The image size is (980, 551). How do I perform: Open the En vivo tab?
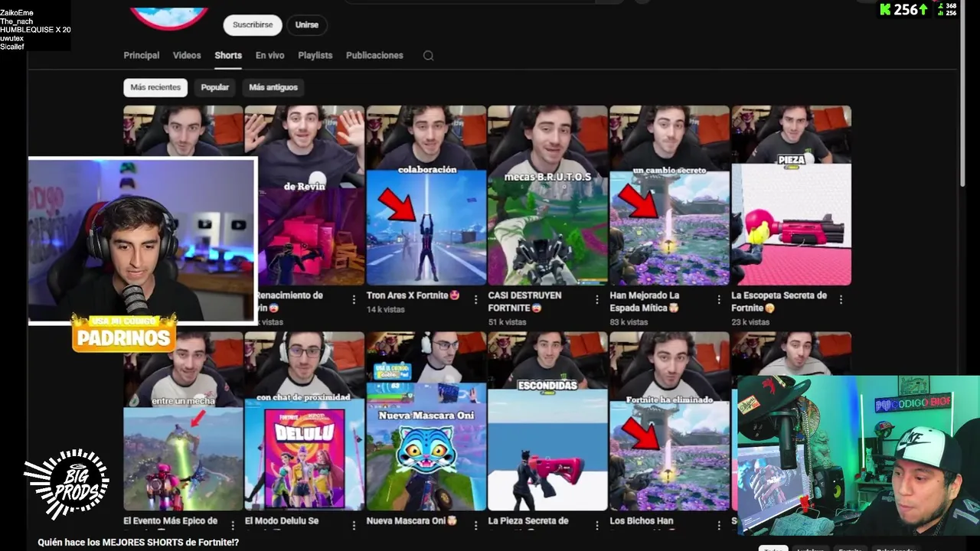click(269, 55)
